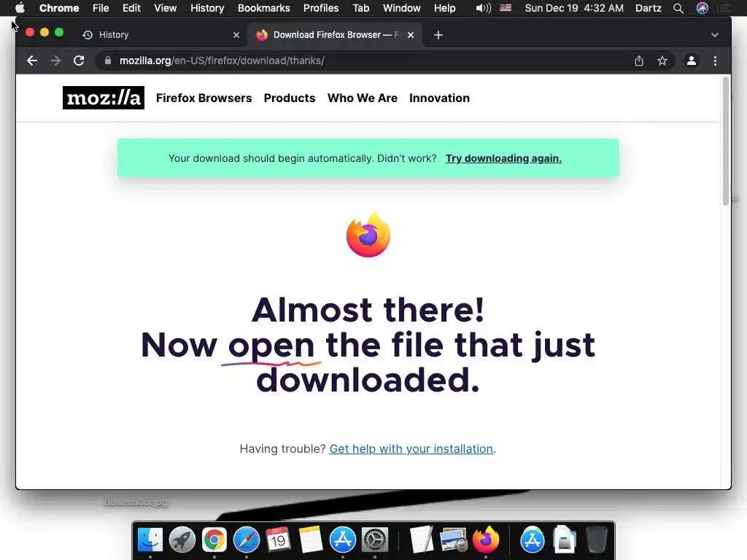Open the Products navigation menu
Viewport: 747px width, 560px height.
(x=290, y=98)
